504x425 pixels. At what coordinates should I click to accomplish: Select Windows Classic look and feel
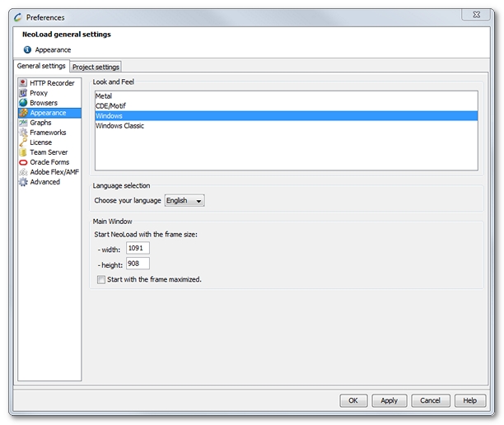[x=120, y=126]
